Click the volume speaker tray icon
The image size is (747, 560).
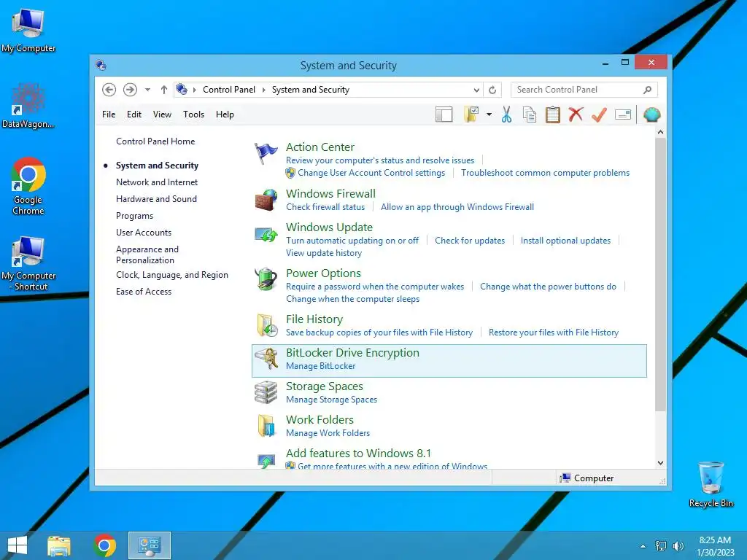(x=678, y=546)
